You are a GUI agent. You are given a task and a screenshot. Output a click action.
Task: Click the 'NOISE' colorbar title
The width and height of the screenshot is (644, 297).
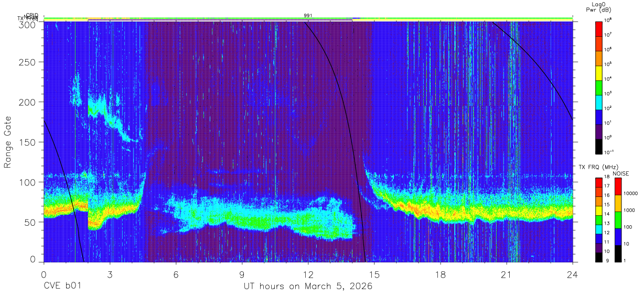(x=621, y=173)
